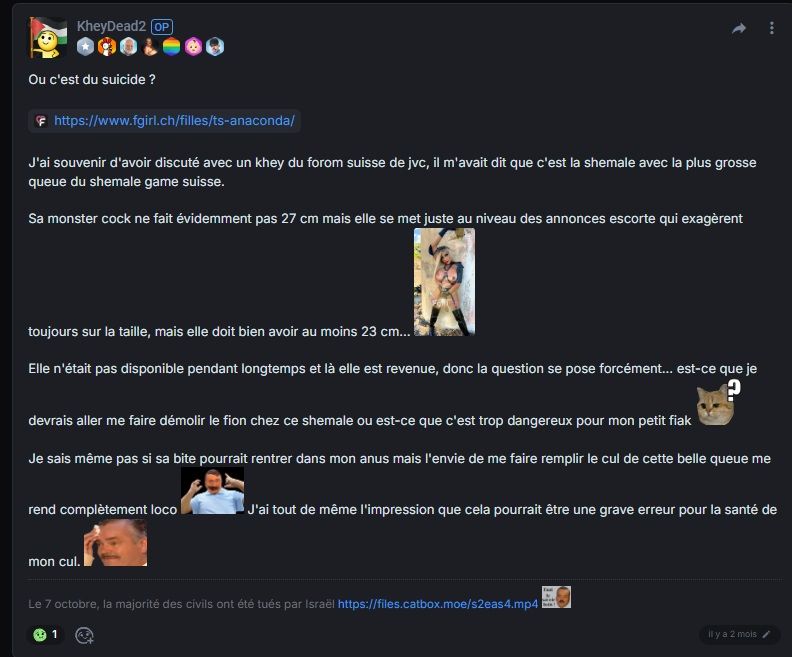
Task: Click the last hexagon badge with hat
Action: [215, 47]
